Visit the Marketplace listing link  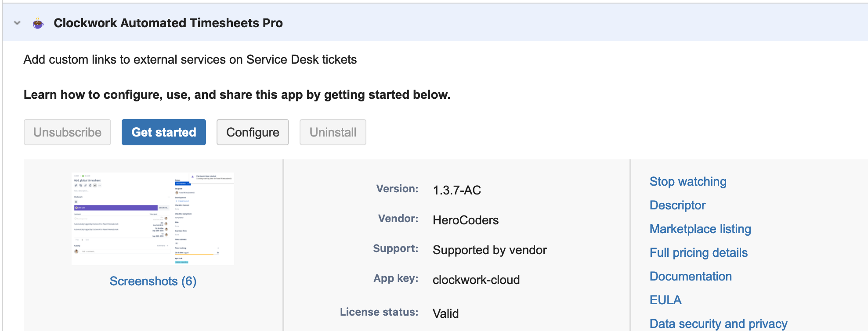pyautogui.click(x=700, y=229)
